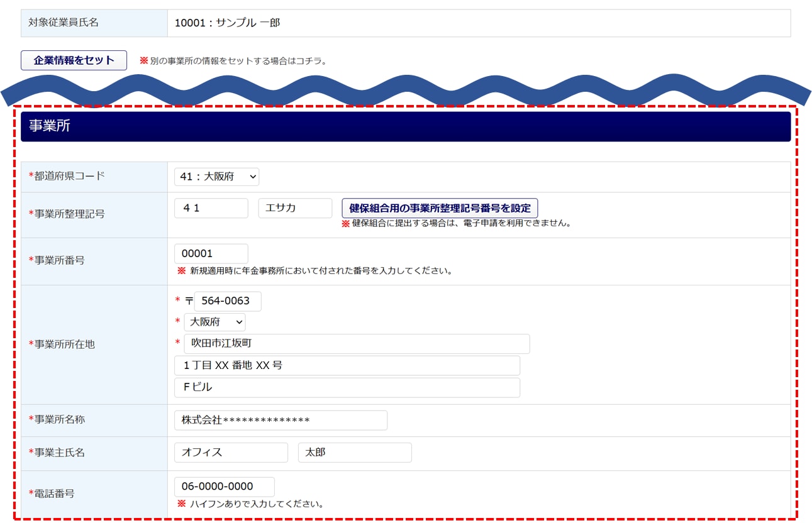The height and width of the screenshot is (523, 812).
Task: Click the note ハイフンありで入力してください。
Action: (257, 504)
